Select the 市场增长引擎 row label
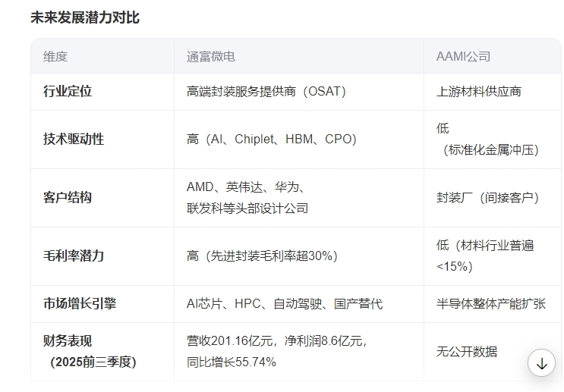Viewport: 564px width, 392px height. click(80, 304)
